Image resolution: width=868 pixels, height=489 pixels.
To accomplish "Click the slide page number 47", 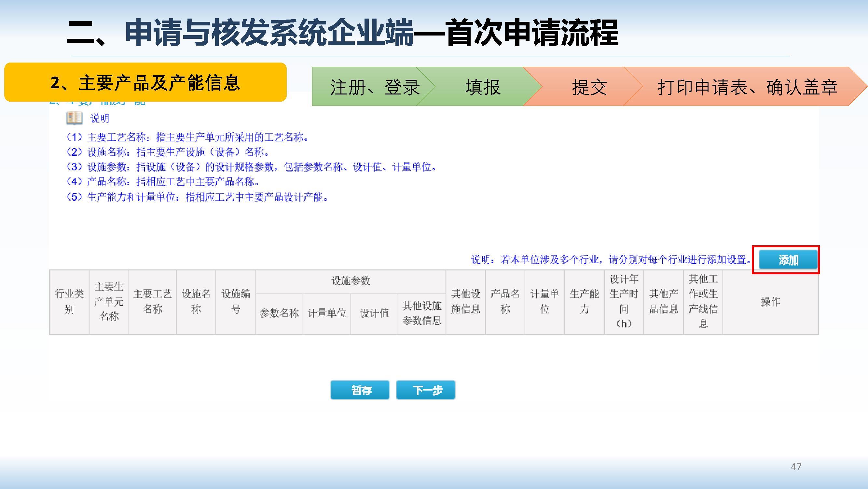I will coord(796,467).
